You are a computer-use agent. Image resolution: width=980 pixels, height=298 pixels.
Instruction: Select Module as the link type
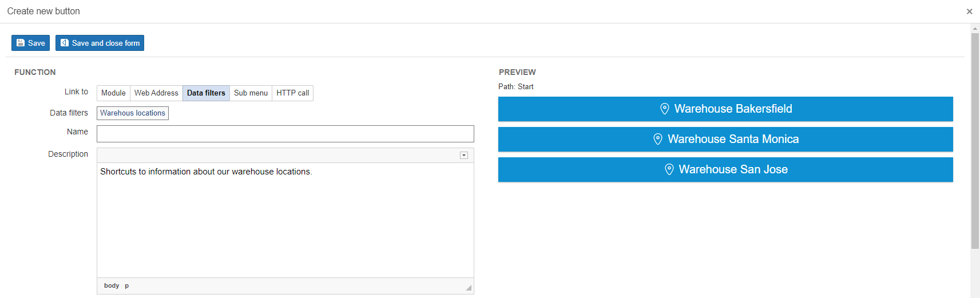(x=113, y=93)
